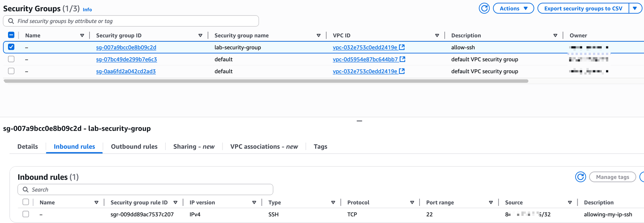The height and width of the screenshot is (223, 644).
Task: Refresh the inbound rules table
Action: click(580, 177)
